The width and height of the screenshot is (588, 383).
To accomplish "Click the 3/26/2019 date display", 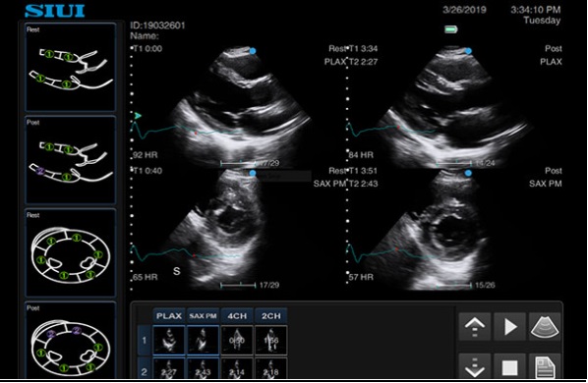I will [465, 10].
